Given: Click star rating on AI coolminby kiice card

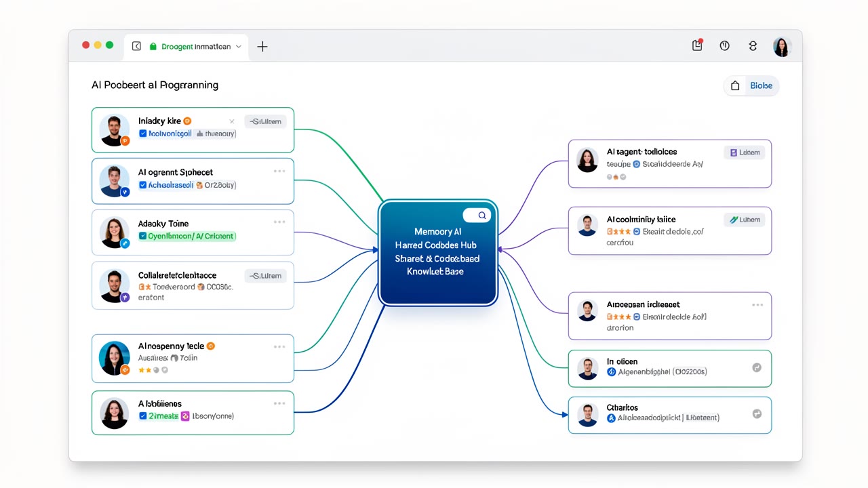Looking at the screenshot, I should pyautogui.click(x=618, y=231).
